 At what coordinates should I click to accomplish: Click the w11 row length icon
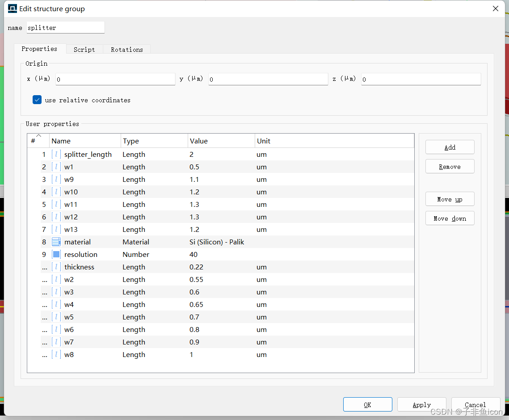click(x=56, y=205)
